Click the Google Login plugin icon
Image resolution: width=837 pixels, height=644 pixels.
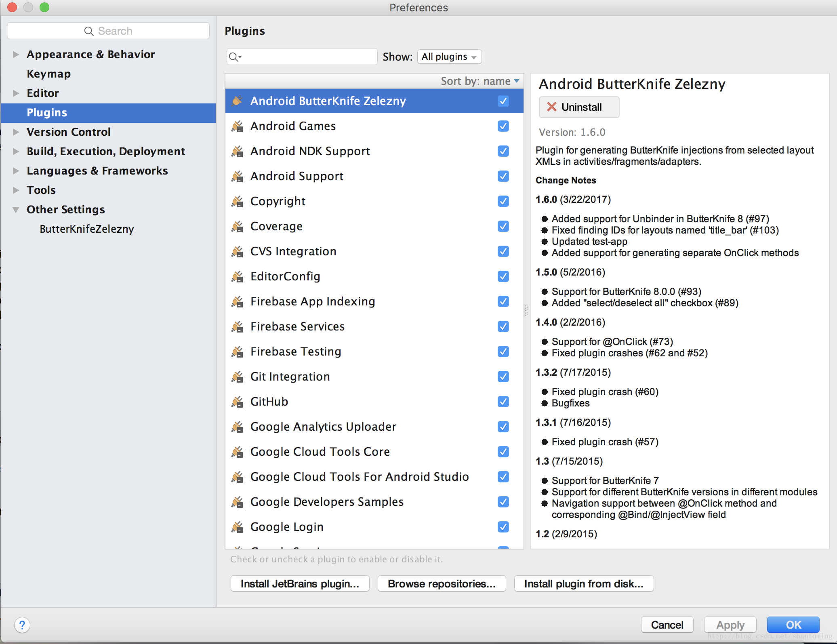tap(238, 527)
